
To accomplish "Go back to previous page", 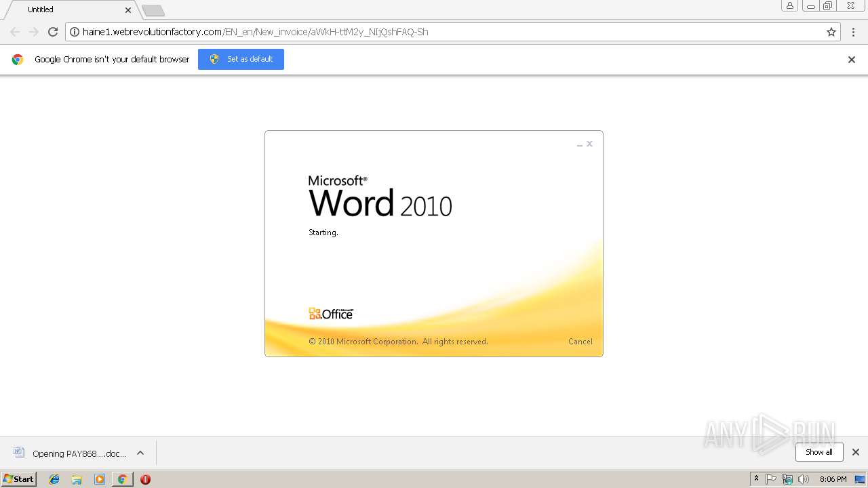I will pyautogui.click(x=15, y=32).
